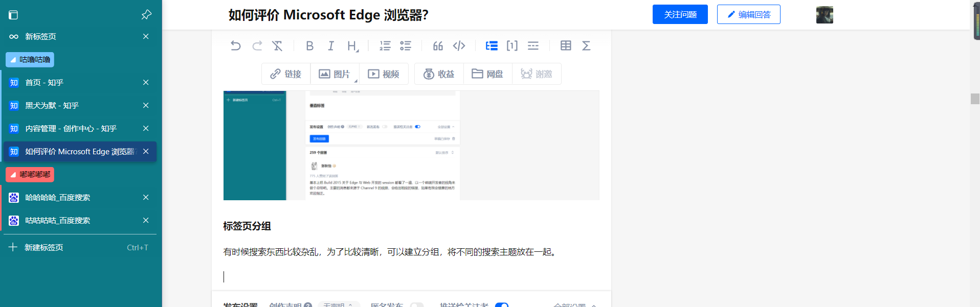Close the 哈哈哈哈_百度搜索 tab
This screenshot has height=307, width=980.
[x=146, y=197]
